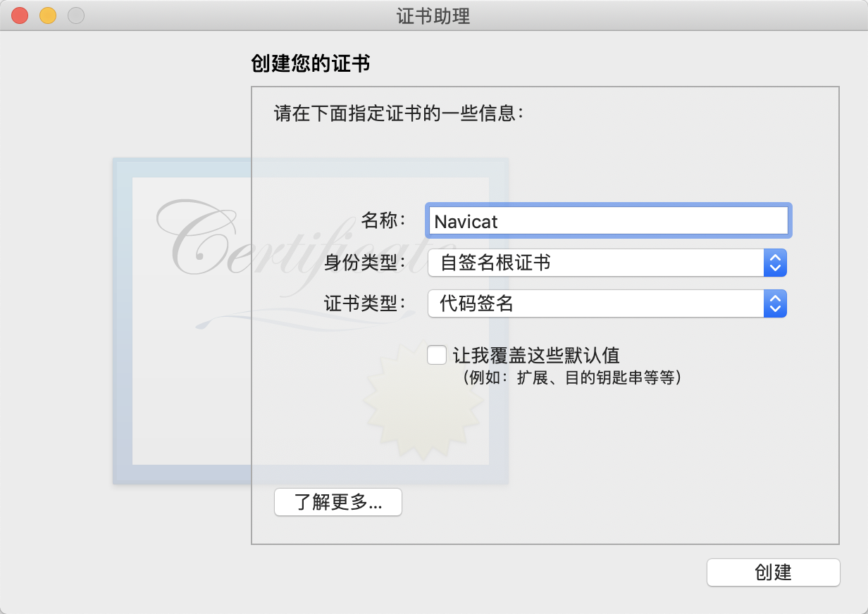Image resolution: width=868 pixels, height=614 pixels.
Task: Click the 创建 button to create the certificate
Action: click(773, 572)
